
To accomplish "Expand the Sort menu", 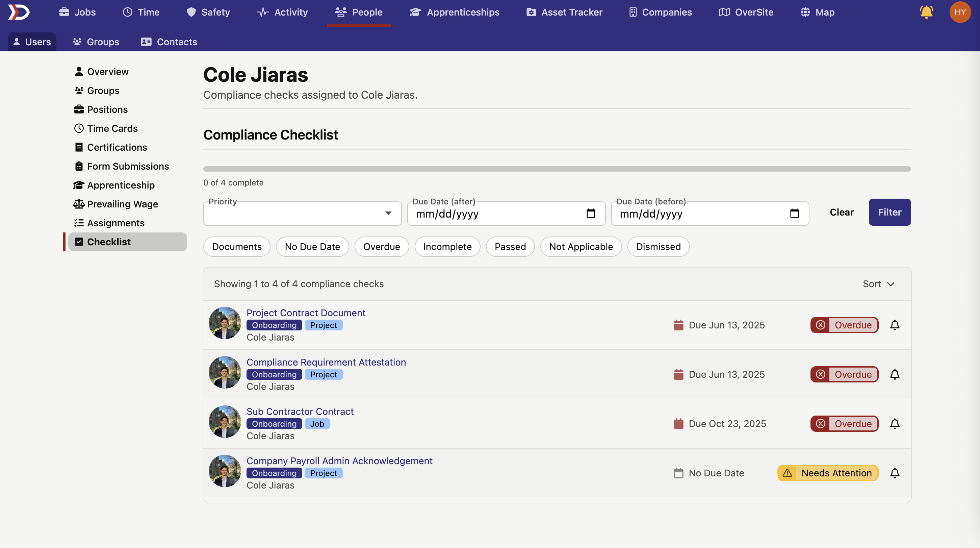I will (878, 284).
